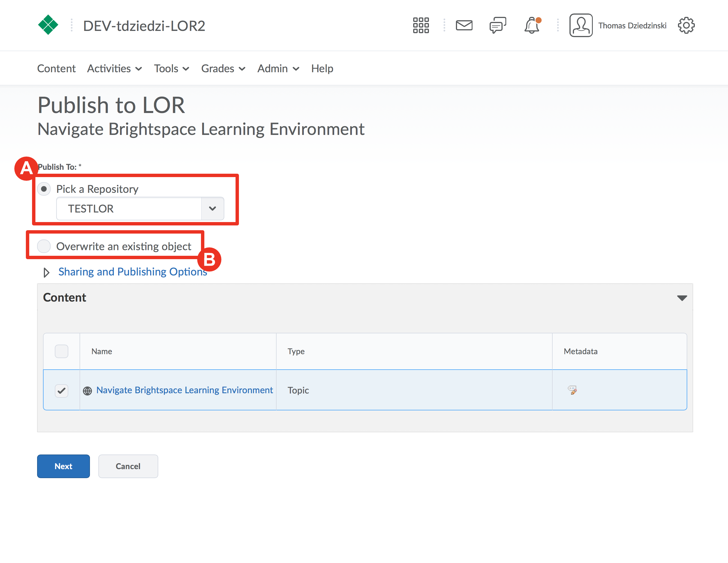Select the Pick a Repository radio button
Screen dimensions: 728x563
pos(44,189)
